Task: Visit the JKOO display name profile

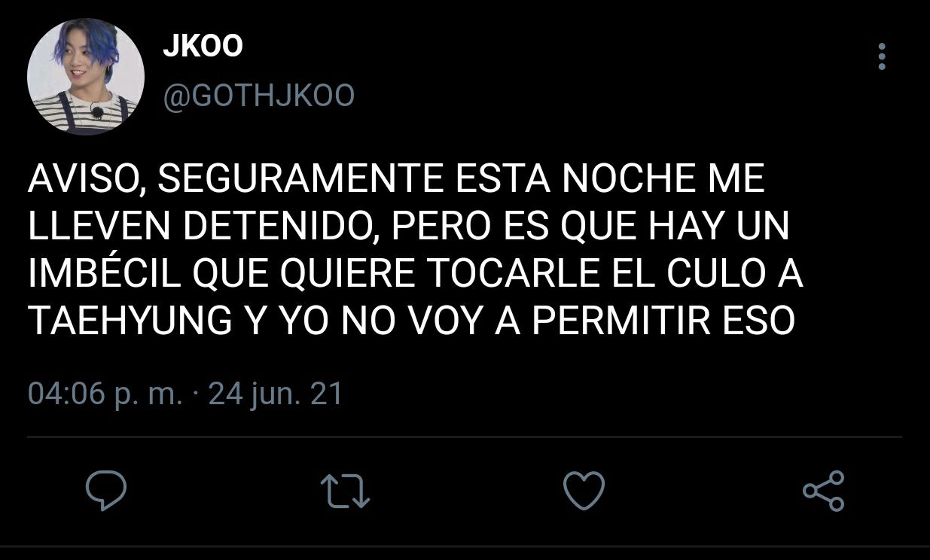Action: (x=203, y=47)
